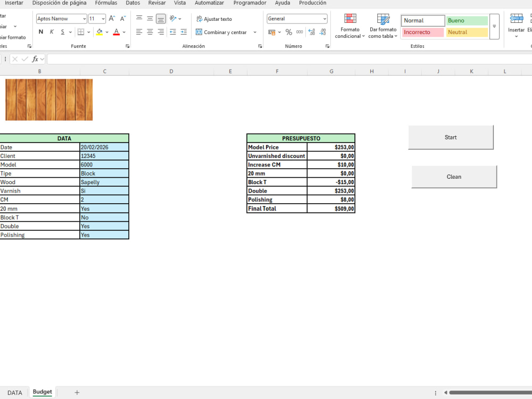The height and width of the screenshot is (399, 532).
Task: Click the fill color bucket icon
Action: pos(99,32)
